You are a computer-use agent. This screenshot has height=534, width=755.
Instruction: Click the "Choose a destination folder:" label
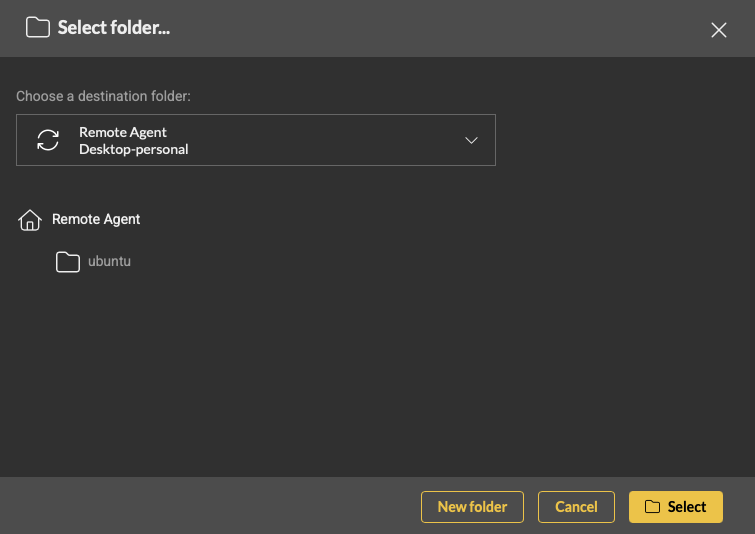pos(103,97)
